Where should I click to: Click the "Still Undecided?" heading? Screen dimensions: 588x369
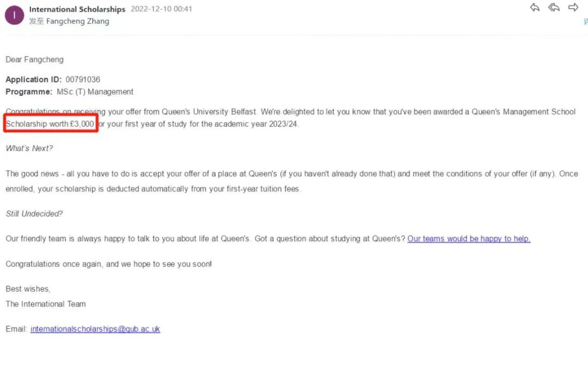[x=34, y=213]
